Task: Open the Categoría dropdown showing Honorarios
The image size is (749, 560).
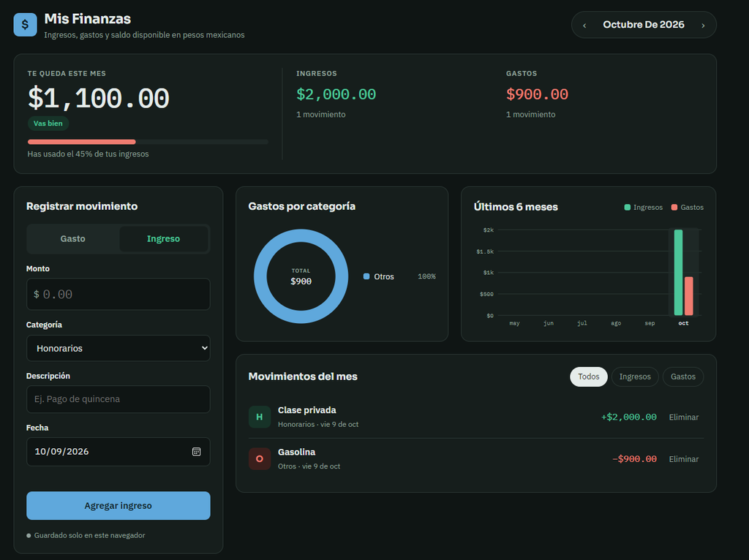Action: pos(118,348)
